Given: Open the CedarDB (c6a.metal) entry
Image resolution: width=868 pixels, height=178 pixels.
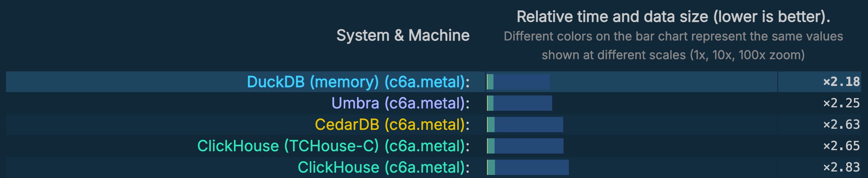Looking at the screenshot, I should coord(392,125).
